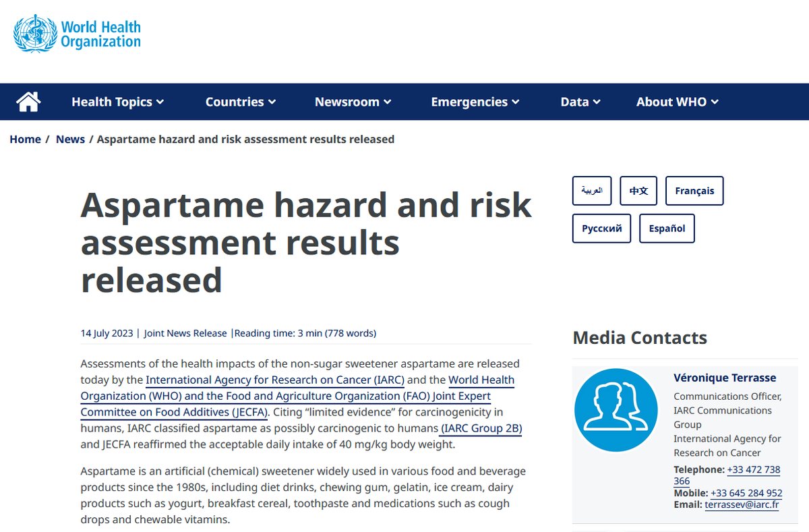The image size is (809, 532).
Task: Expand the Newsroom chevron arrow
Action: (388, 102)
